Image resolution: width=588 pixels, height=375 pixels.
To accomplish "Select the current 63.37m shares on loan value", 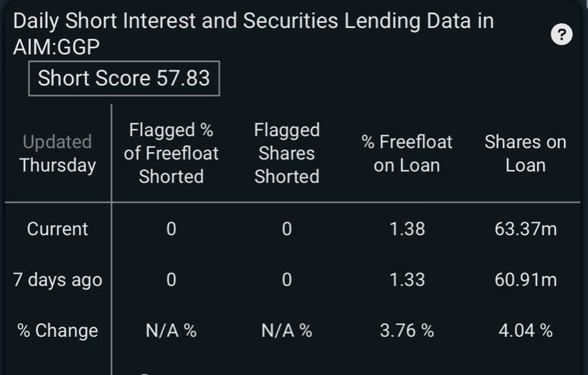I will click(526, 229).
